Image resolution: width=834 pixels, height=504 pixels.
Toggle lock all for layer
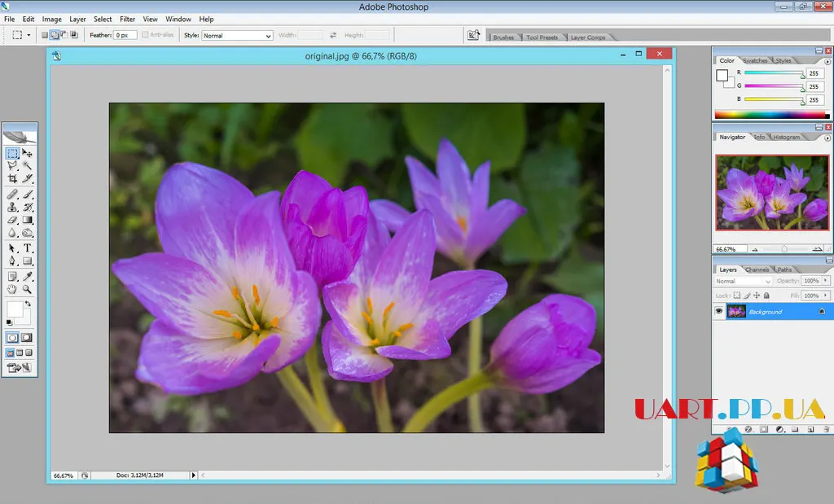pyautogui.click(x=766, y=295)
